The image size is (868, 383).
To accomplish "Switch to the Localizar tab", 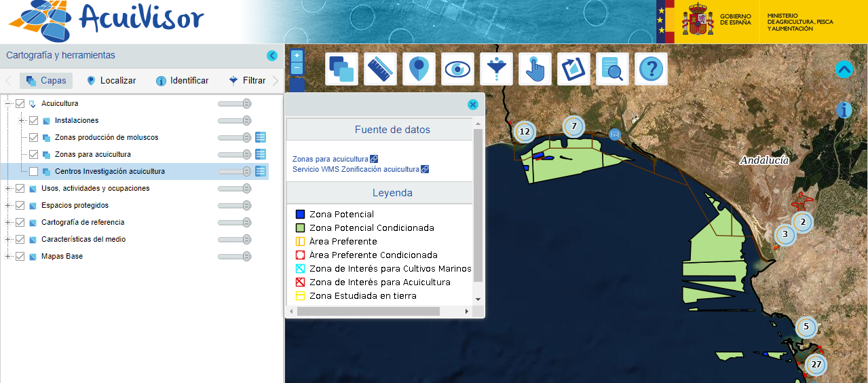I will coord(111,80).
